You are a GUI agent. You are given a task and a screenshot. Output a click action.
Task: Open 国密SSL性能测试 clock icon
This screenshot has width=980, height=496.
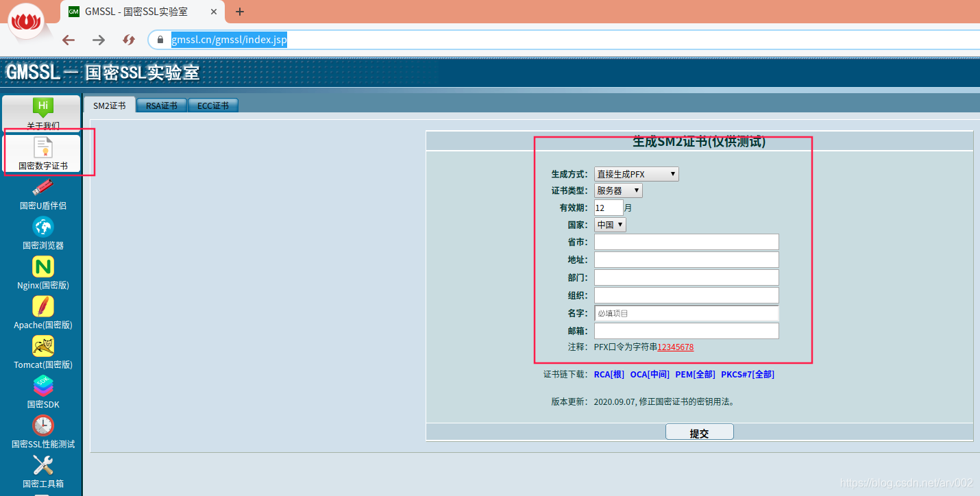[43, 425]
